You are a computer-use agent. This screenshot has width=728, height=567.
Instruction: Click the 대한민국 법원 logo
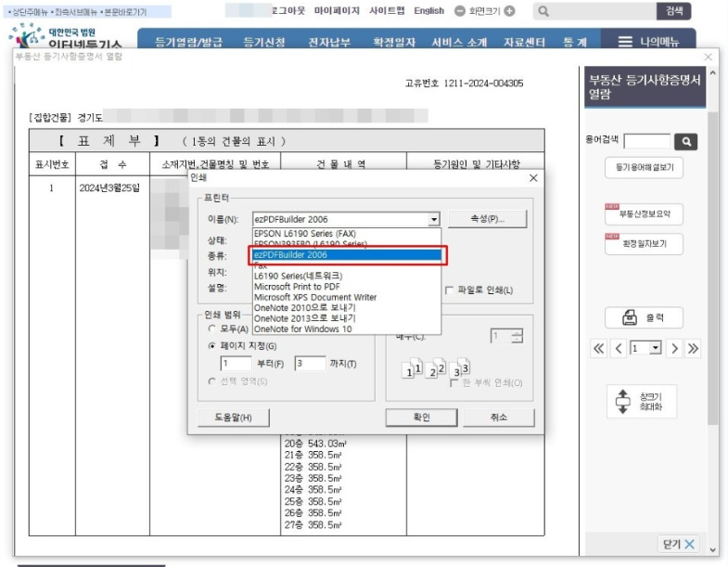[x=65, y=37]
